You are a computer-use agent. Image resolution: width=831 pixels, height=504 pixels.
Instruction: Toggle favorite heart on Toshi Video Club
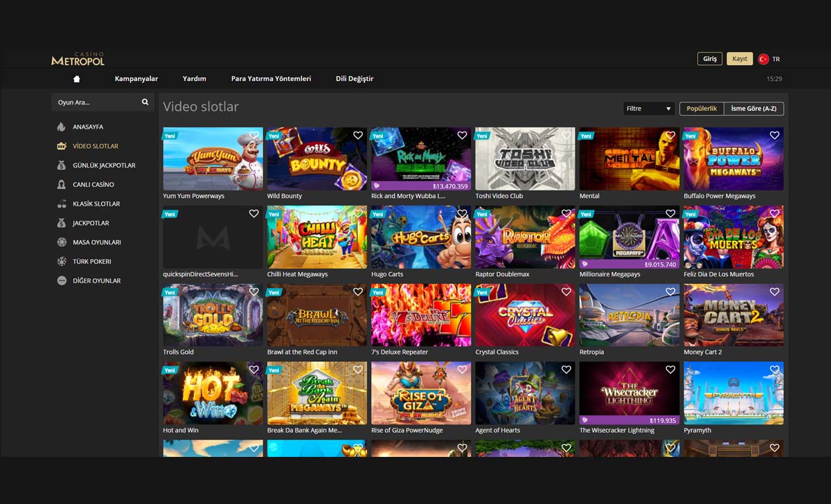click(566, 136)
